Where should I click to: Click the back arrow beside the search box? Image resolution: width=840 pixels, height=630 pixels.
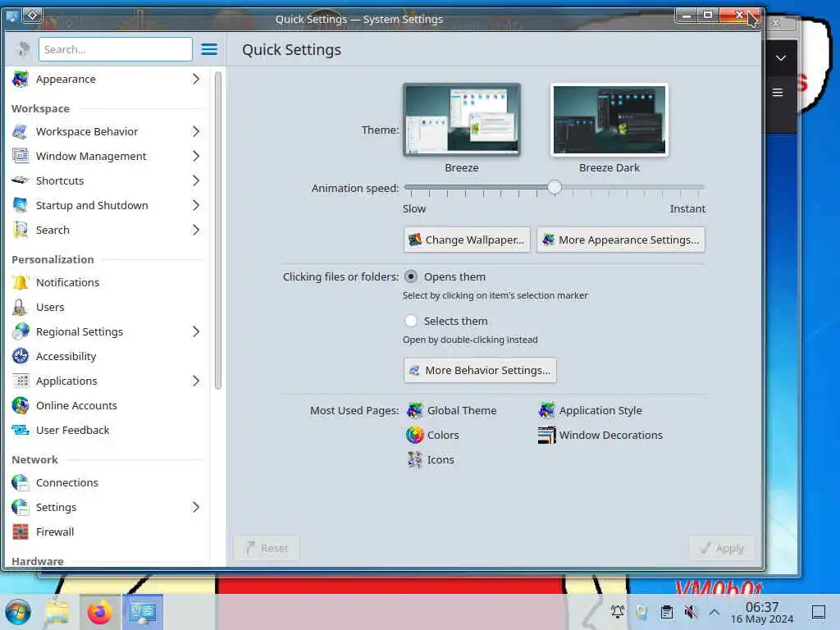[22, 49]
